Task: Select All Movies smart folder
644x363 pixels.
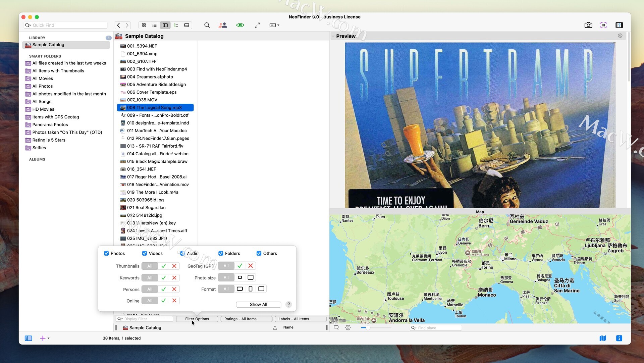Action: (x=43, y=79)
